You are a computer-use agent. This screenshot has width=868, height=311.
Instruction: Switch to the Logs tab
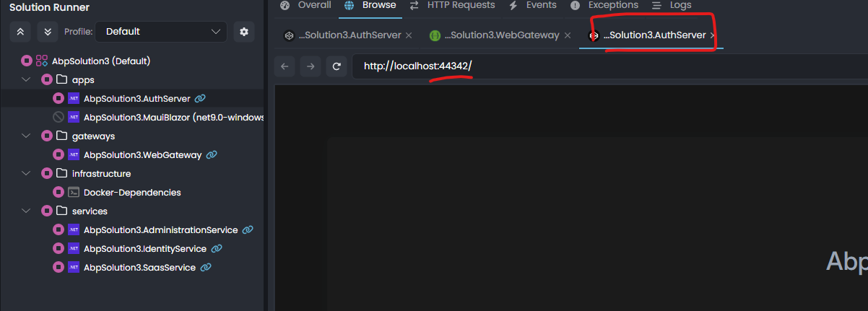[672, 5]
